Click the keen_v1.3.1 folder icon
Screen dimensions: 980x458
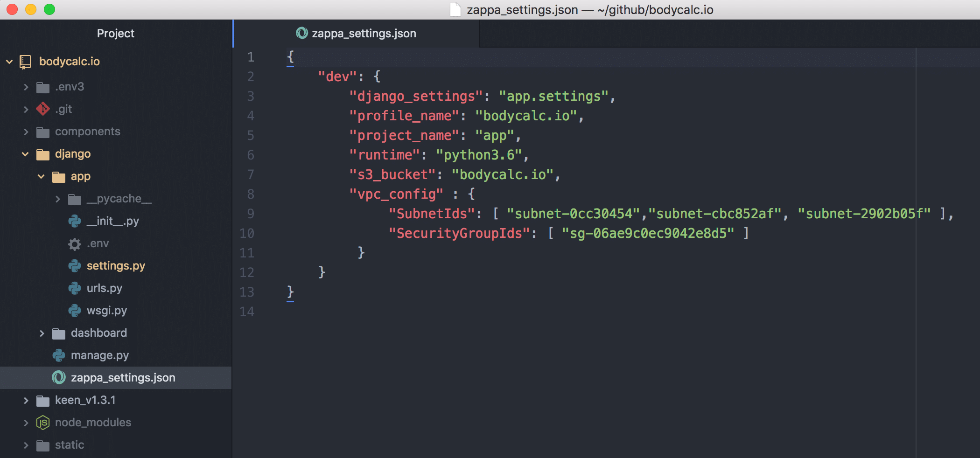[x=43, y=401]
